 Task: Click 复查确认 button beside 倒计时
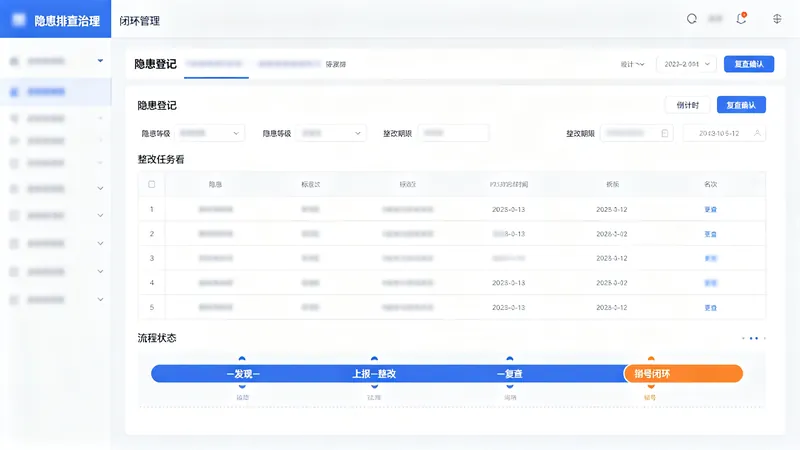pos(741,105)
